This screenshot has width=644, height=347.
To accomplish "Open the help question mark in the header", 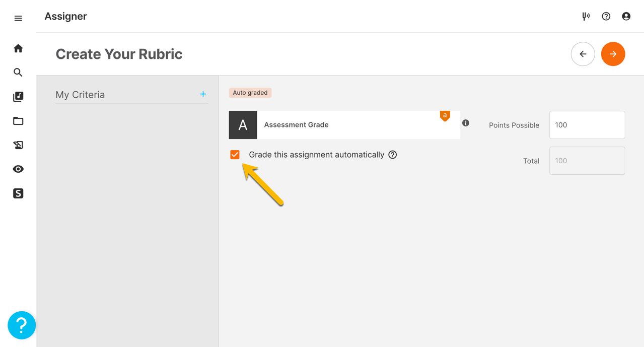I will click(x=606, y=17).
